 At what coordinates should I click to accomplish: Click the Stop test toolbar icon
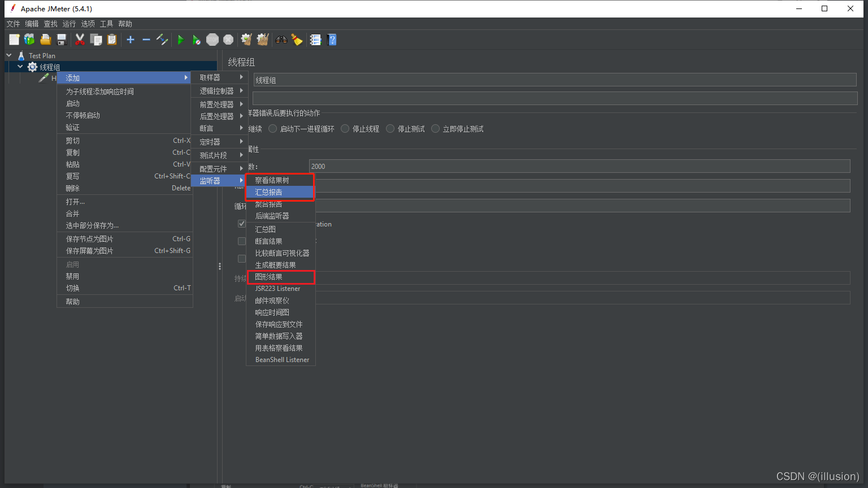212,40
